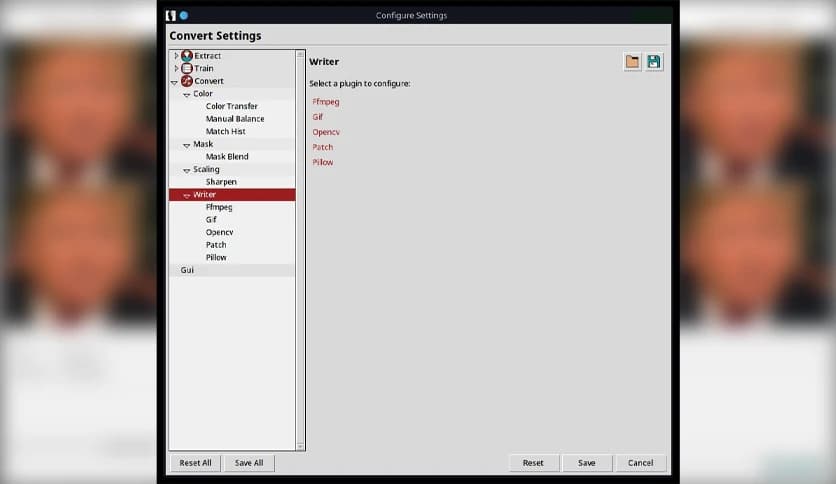The width and height of the screenshot is (836, 484).
Task: Click the Save button
Action: 586,463
